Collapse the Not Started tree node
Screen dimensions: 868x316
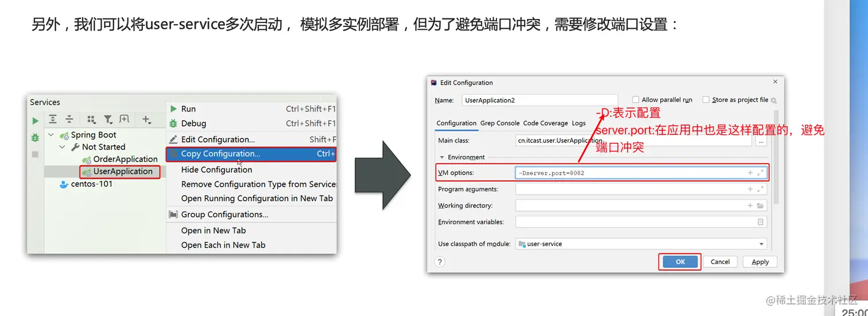pos(63,147)
